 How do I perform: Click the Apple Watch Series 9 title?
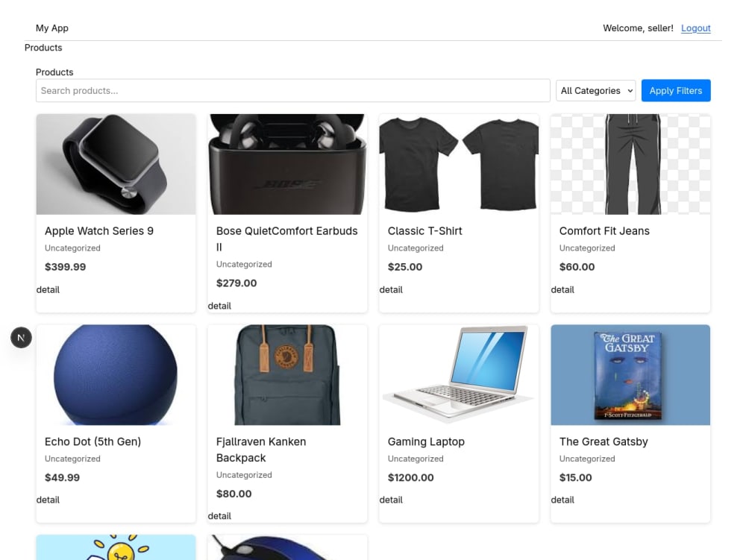pyautogui.click(x=99, y=231)
